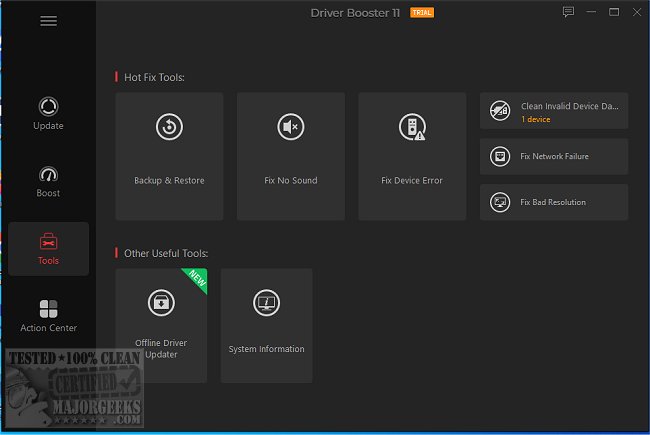Minimize the Driver Booster window
Viewport: 650px width, 435px height.
click(x=591, y=12)
